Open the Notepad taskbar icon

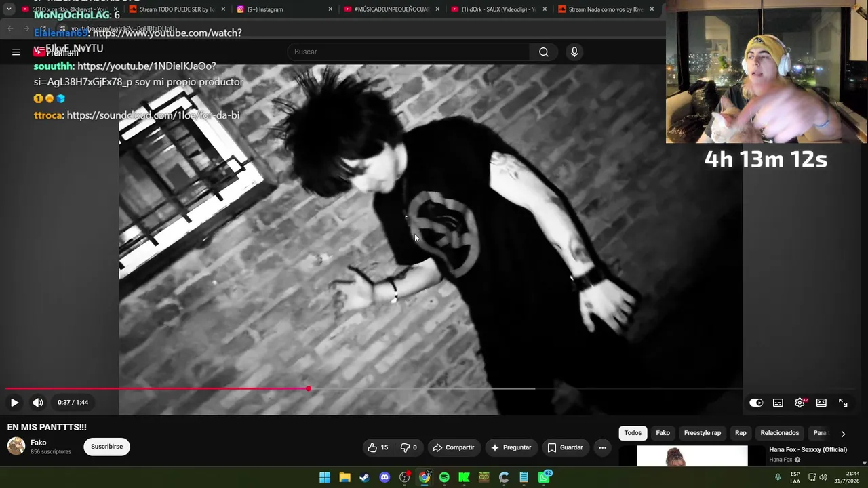(x=524, y=477)
